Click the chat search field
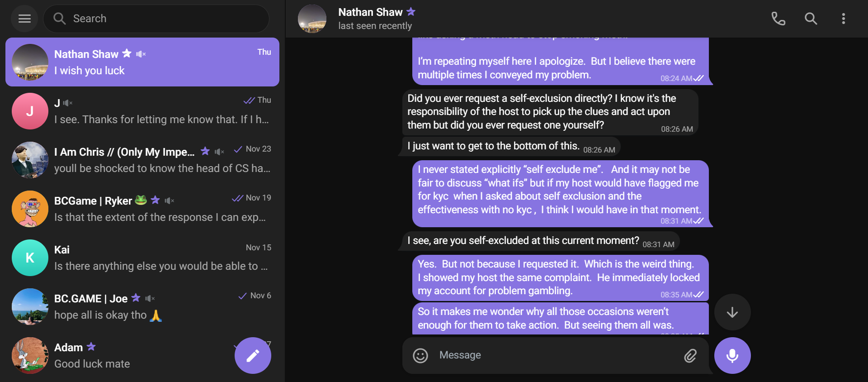 156,19
